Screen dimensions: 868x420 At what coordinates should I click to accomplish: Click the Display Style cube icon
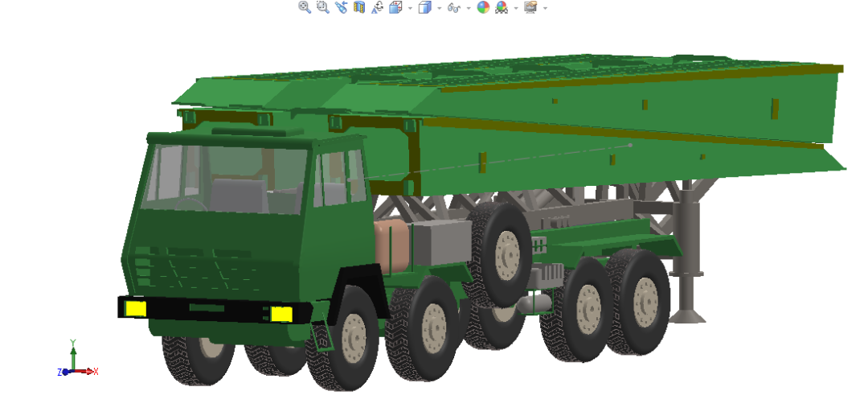tap(424, 7)
